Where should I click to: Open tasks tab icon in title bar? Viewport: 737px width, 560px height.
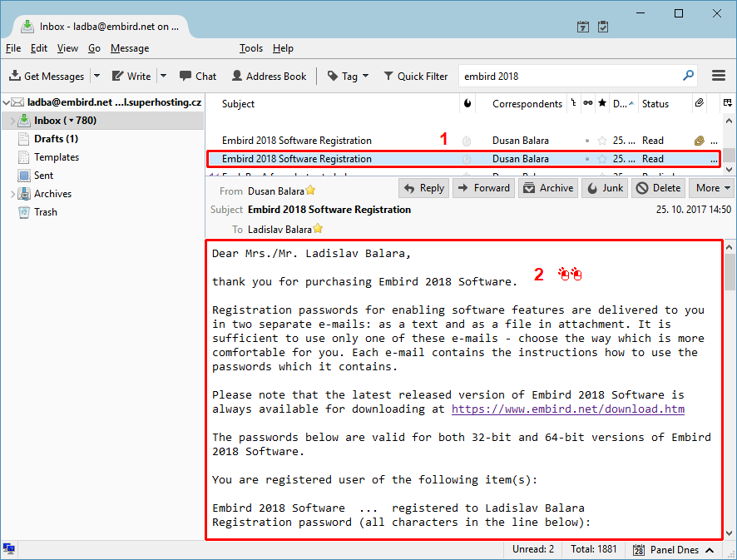[x=603, y=27]
